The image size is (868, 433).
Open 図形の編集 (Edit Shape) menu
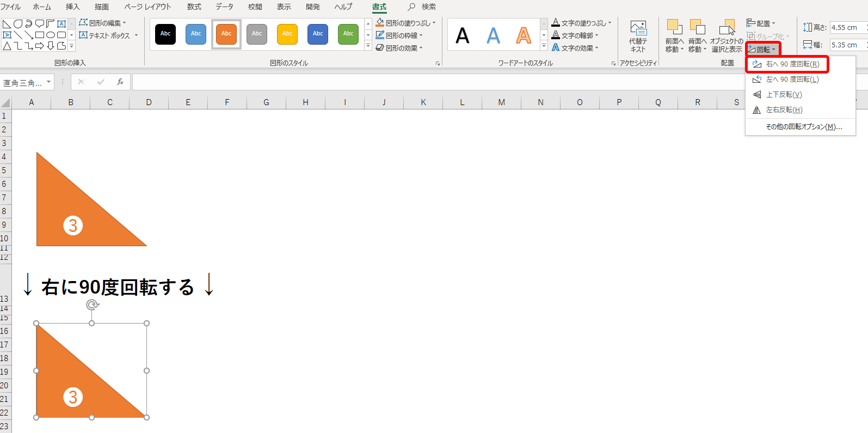[x=102, y=22]
